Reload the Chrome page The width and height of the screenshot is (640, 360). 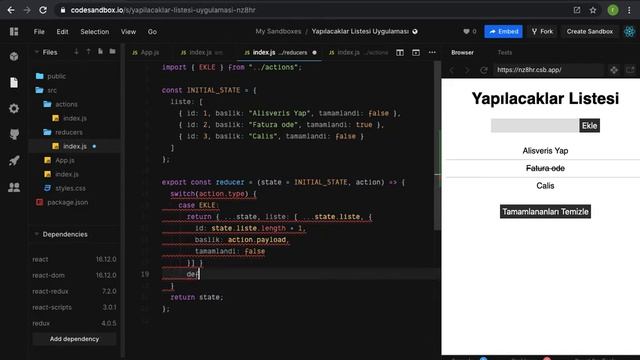pyautogui.click(x=43, y=10)
